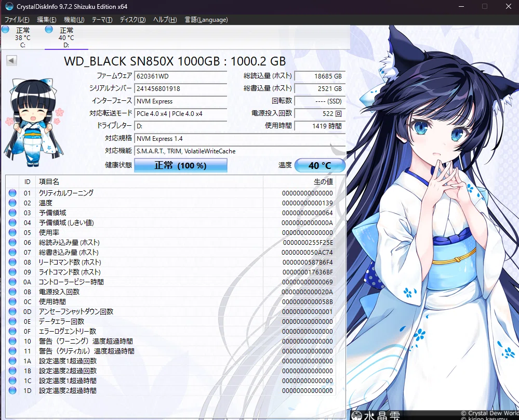Viewport: 519px width, 420px height.
Task: Open the テーマ(T) menu
Action: [102, 20]
